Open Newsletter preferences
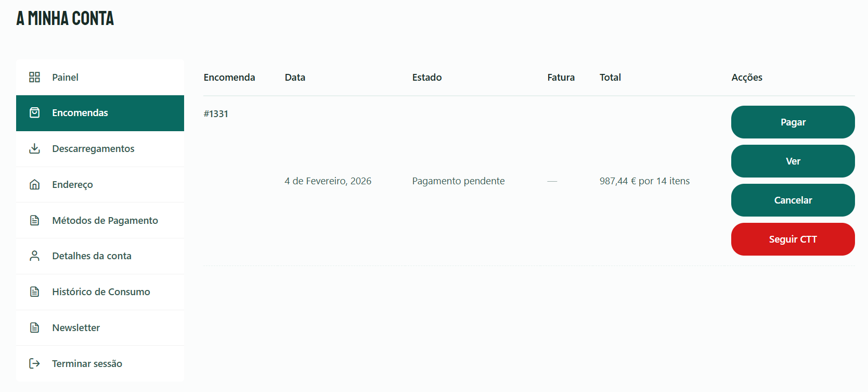 point(76,328)
